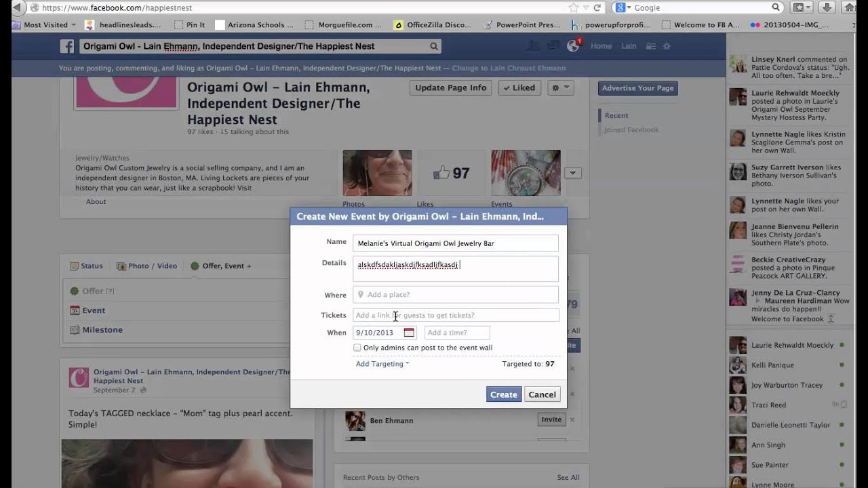Select the Photo / Video tab
This screenshot has width=868, height=488.
[146, 266]
